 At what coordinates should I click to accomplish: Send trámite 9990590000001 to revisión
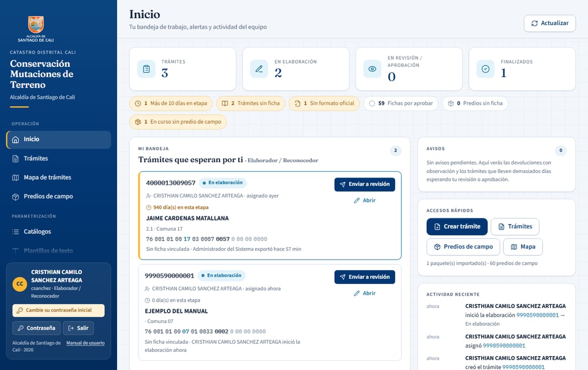pos(365,277)
